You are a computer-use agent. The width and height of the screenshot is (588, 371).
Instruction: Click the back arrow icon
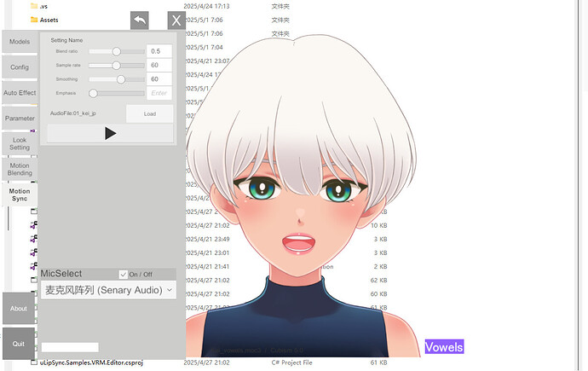click(140, 20)
